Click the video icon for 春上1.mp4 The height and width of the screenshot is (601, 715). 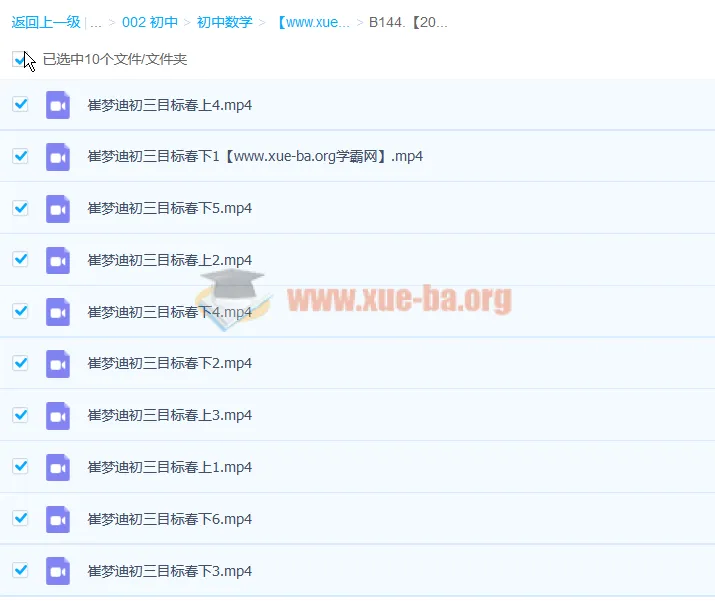pos(58,467)
